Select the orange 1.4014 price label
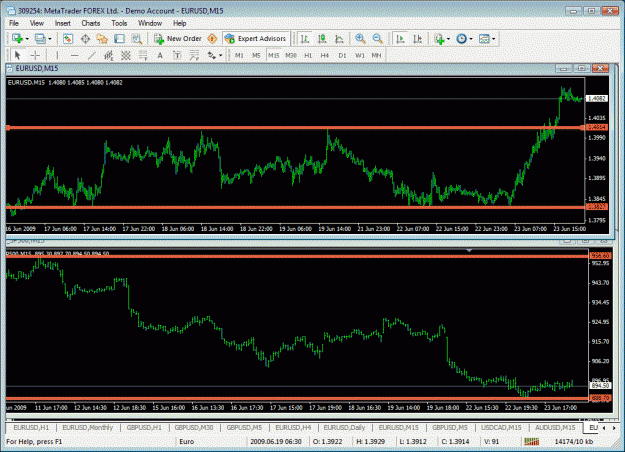The width and height of the screenshot is (625, 452). (x=597, y=127)
